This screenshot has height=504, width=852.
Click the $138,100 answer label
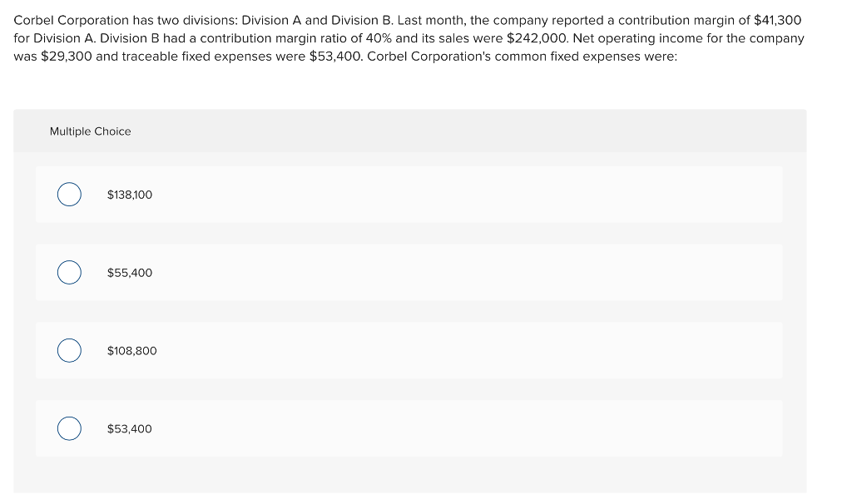[130, 194]
